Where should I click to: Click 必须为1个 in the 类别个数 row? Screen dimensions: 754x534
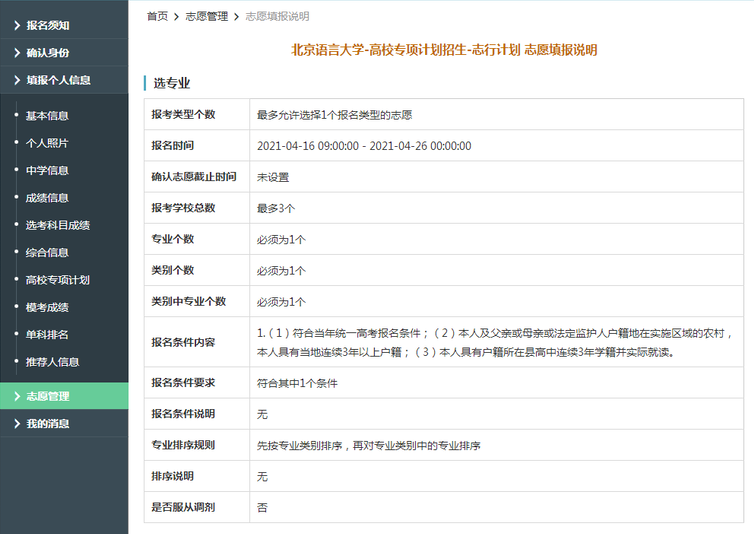click(281, 271)
